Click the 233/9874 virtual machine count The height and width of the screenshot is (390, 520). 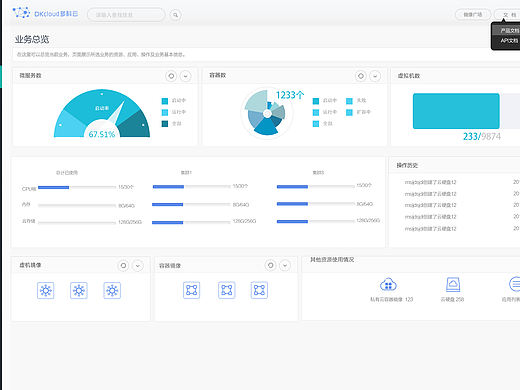[482, 136]
